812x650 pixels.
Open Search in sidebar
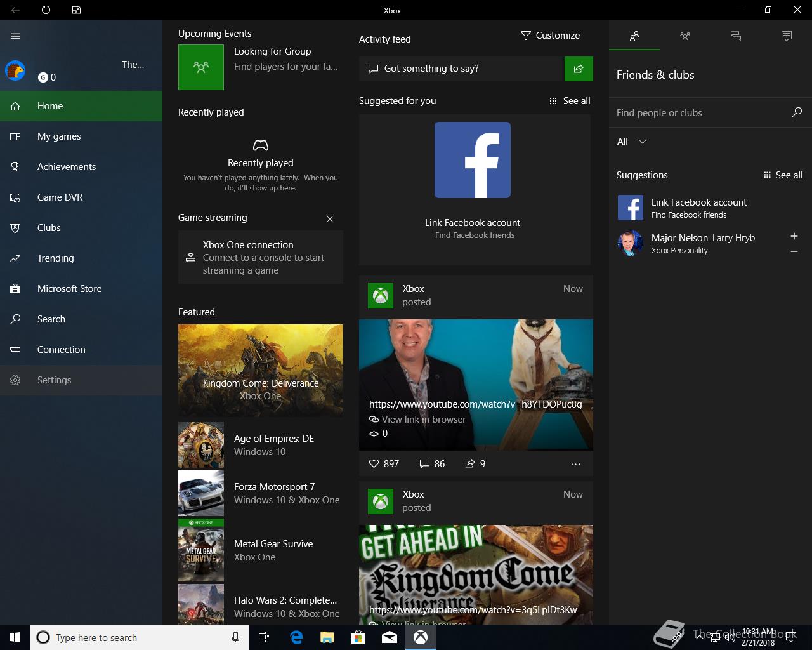tap(81, 319)
